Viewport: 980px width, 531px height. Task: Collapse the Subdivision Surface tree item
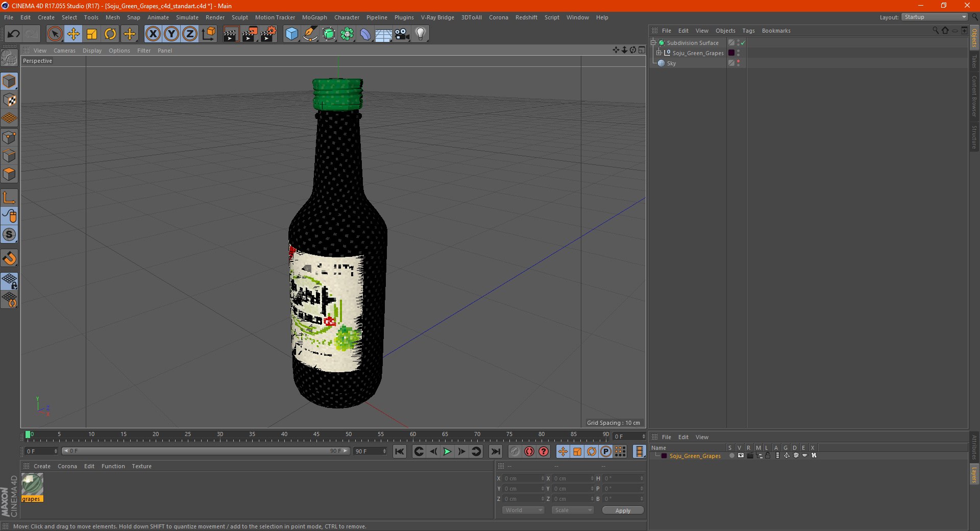tap(653, 43)
